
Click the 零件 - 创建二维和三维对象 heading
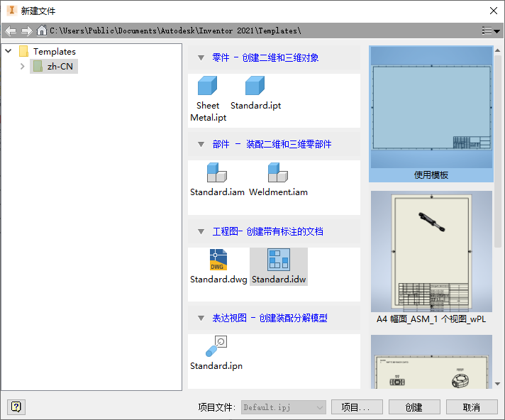tap(265, 57)
